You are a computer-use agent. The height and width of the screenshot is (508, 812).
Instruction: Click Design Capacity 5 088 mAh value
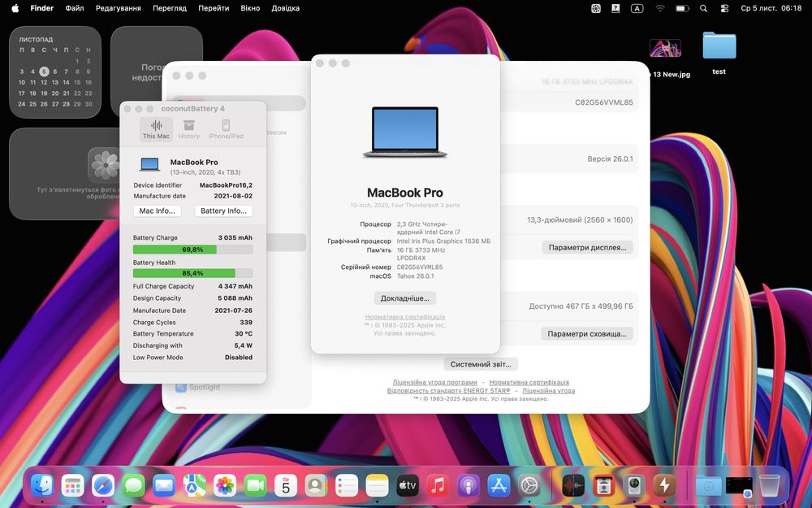click(x=235, y=298)
